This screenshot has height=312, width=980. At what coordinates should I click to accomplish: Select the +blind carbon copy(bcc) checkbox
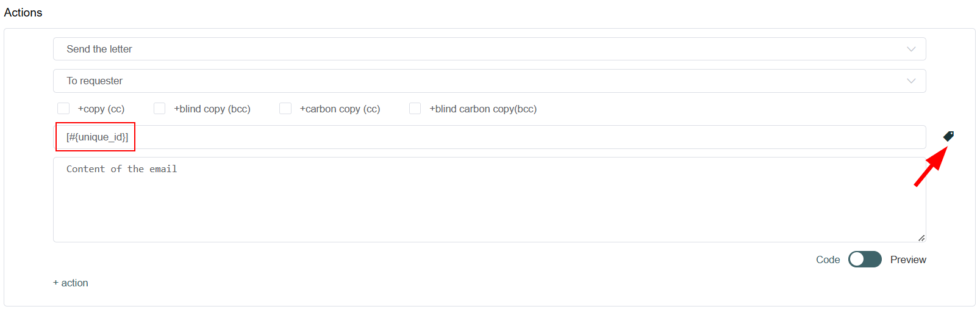click(x=415, y=109)
